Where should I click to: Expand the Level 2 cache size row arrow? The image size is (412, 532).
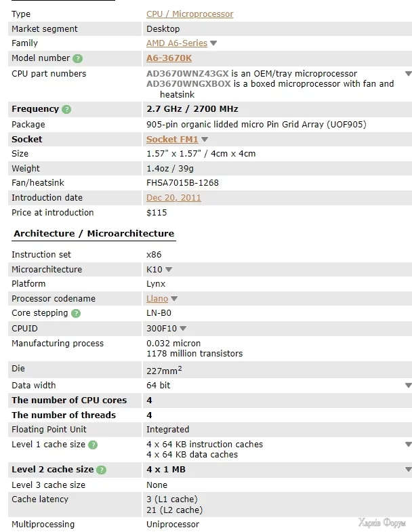click(x=408, y=470)
